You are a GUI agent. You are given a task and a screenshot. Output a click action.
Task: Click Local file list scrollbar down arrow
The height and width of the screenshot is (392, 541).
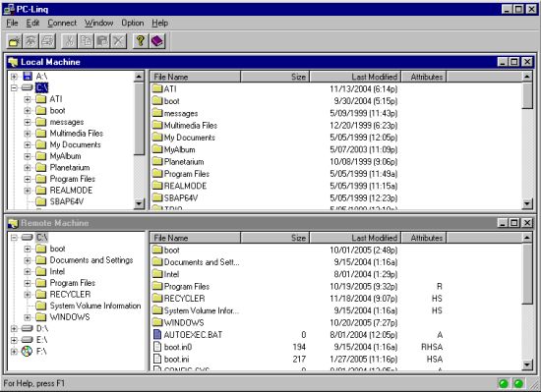(x=527, y=203)
